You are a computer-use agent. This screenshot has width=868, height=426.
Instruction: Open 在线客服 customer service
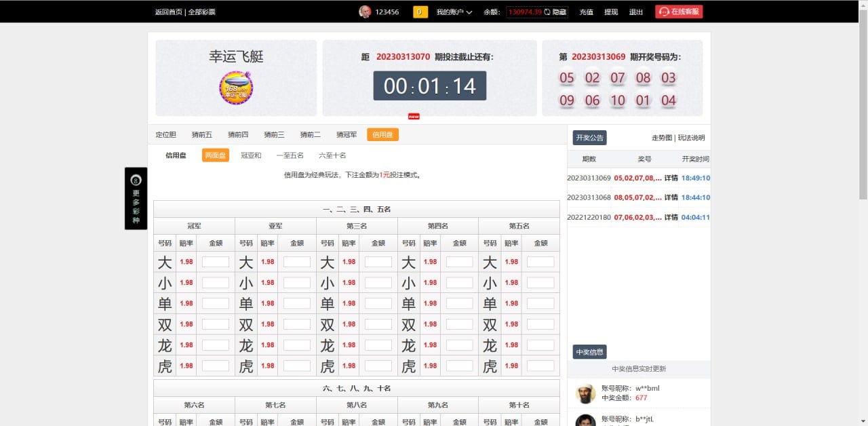(x=678, y=12)
